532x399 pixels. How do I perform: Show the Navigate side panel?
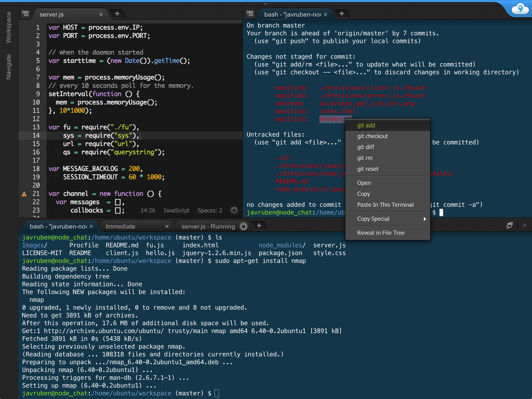(x=9, y=67)
